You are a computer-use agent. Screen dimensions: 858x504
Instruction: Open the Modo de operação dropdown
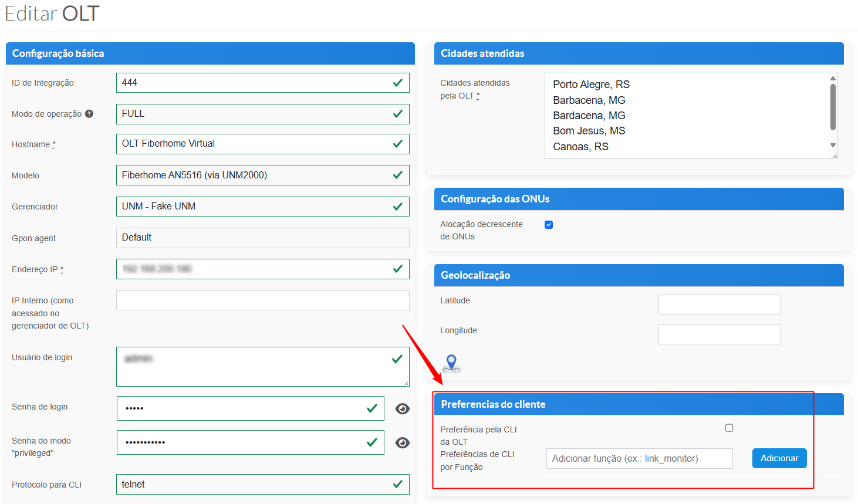pyautogui.click(x=262, y=114)
